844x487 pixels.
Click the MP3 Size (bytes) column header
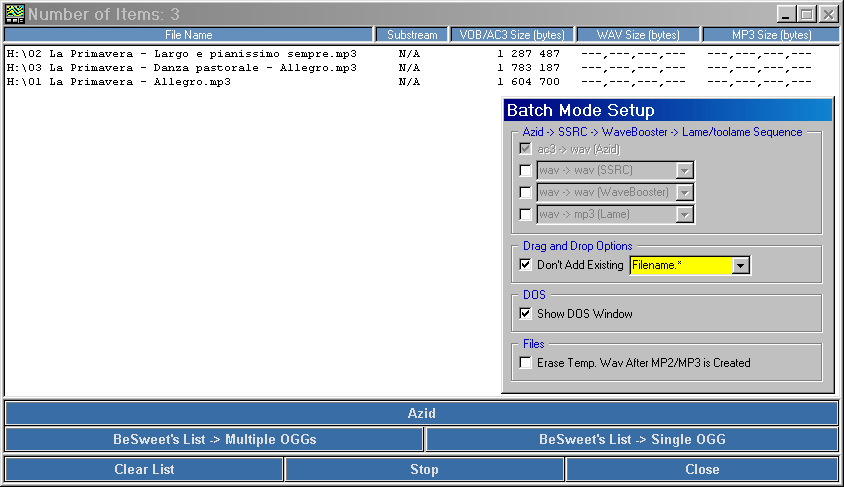[771, 35]
